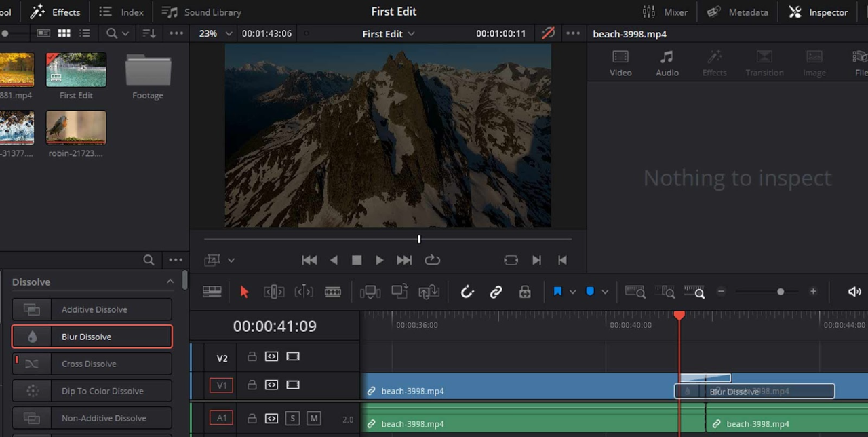Select the Cross Dissolve transition
This screenshot has width=868, height=437.
tap(90, 364)
